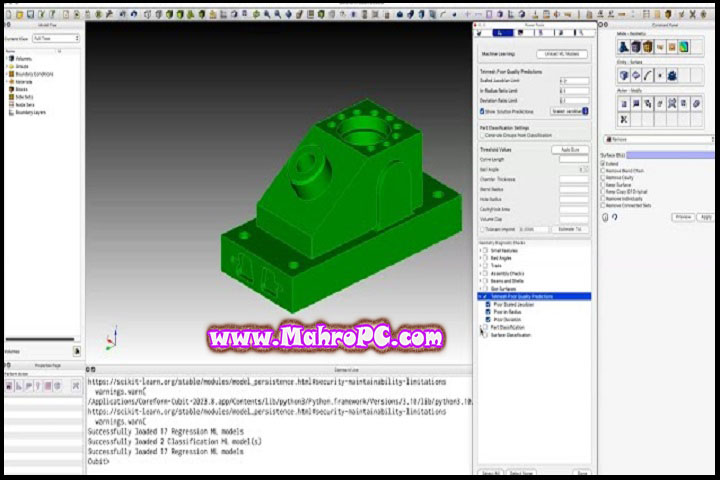The height and width of the screenshot is (480, 720).
Task: Toggle Show Solution Predictions checkbox
Action: coord(482,111)
